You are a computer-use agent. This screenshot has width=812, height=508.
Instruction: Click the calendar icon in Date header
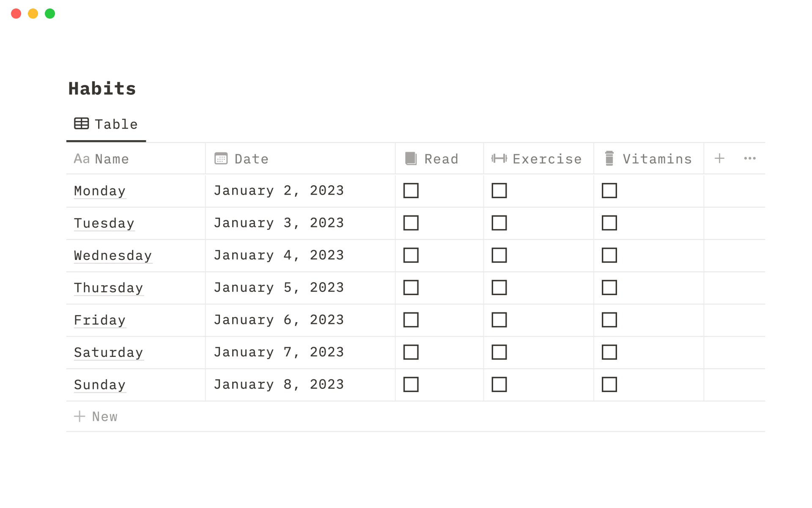coord(221,159)
